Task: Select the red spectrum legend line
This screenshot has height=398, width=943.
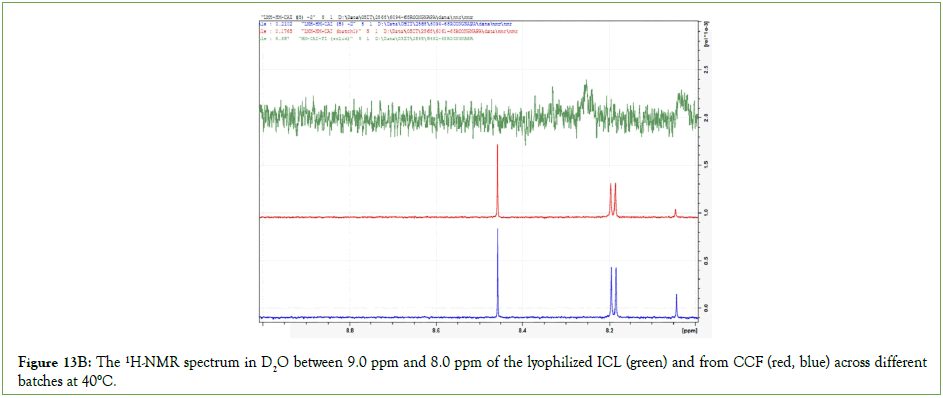Action: point(388,30)
